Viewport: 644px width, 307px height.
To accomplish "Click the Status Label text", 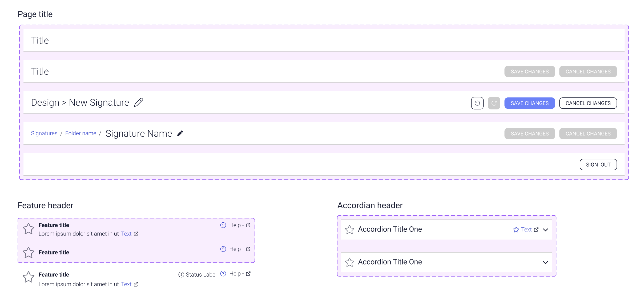I will pos(201,275).
